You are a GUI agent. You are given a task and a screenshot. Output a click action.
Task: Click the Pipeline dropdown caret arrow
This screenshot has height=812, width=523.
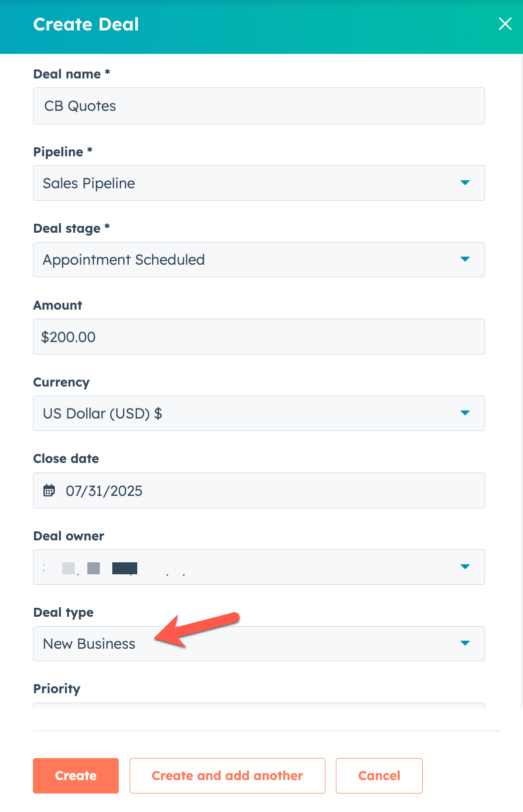coord(465,183)
